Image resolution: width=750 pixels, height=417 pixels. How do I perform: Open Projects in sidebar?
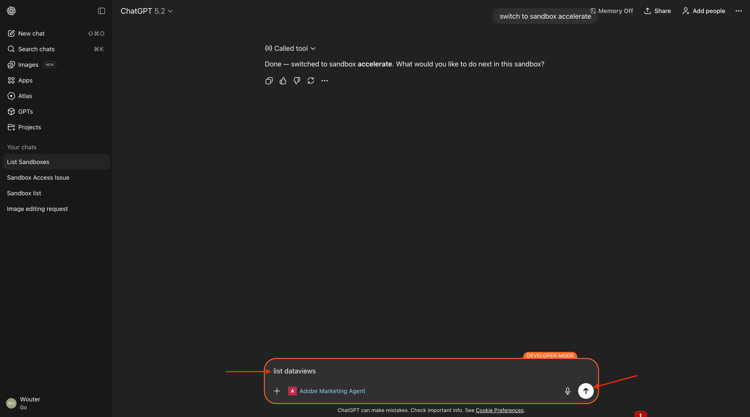tap(56, 127)
